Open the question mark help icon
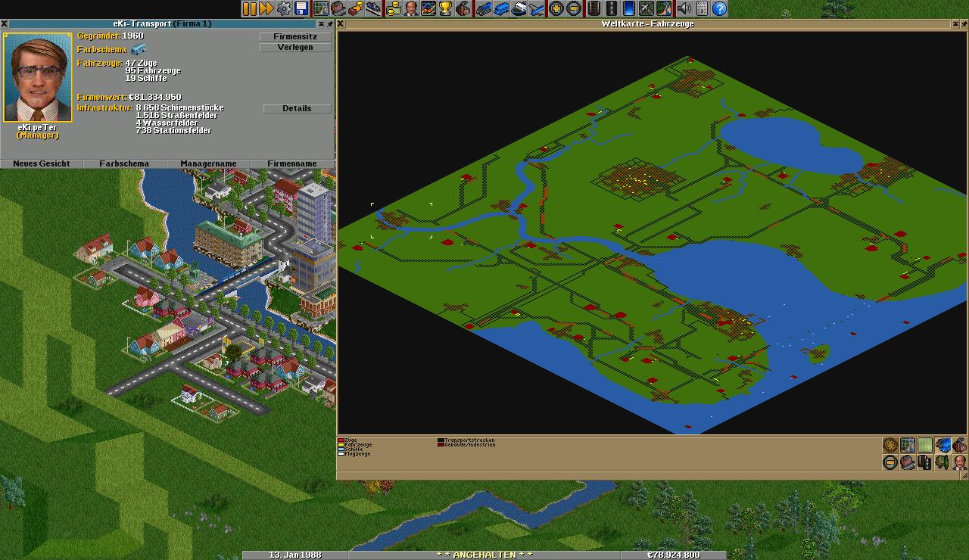969x560 pixels. point(719,9)
